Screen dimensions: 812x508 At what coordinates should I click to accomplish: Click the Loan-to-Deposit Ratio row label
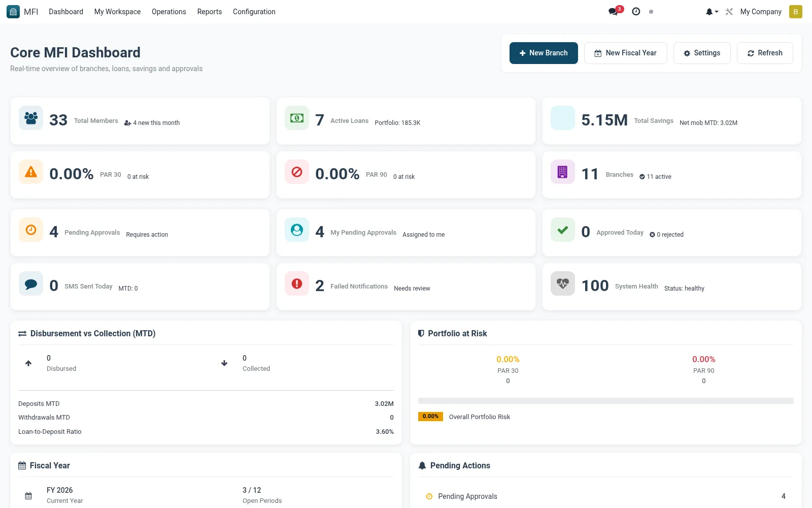click(x=50, y=432)
